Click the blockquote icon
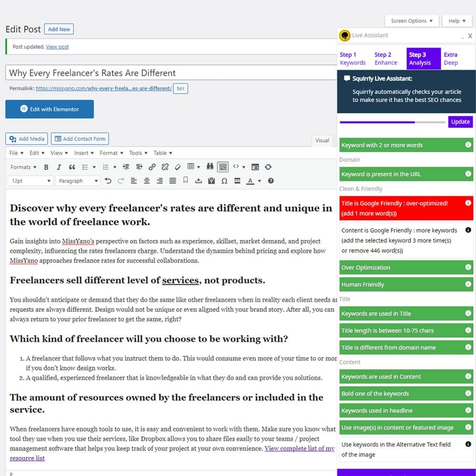Viewport: 476px width, 476px height. 72,167
